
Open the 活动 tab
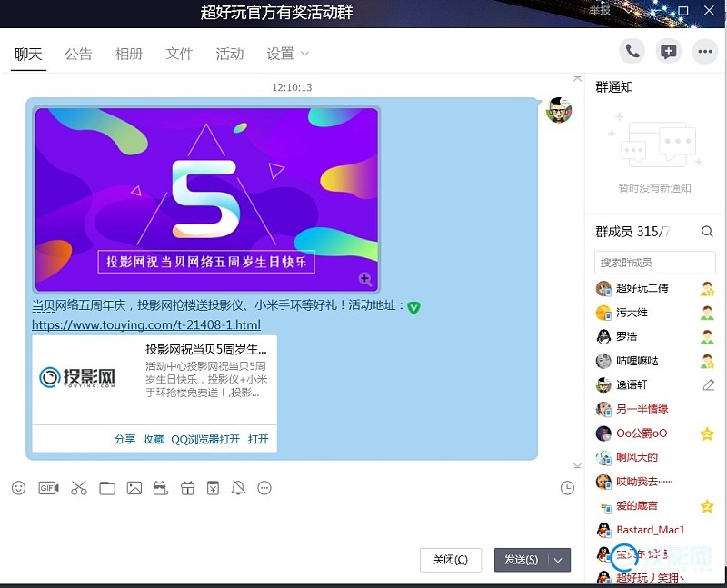(x=230, y=54)
